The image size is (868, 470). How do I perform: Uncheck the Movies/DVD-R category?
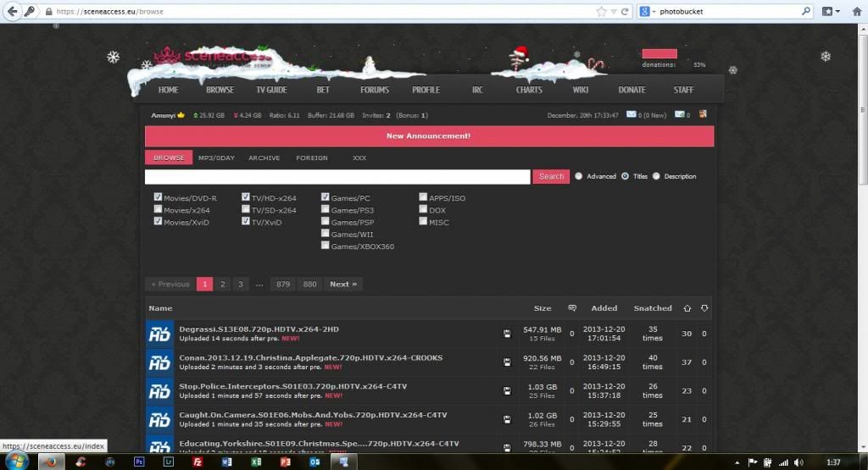point(158,196)
